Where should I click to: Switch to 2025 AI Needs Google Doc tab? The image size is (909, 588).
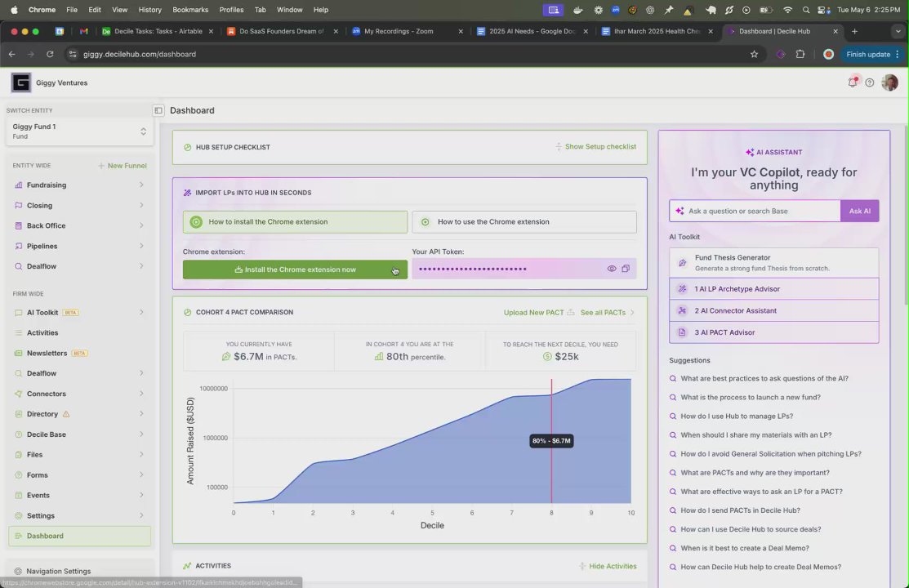pos(530,31)
